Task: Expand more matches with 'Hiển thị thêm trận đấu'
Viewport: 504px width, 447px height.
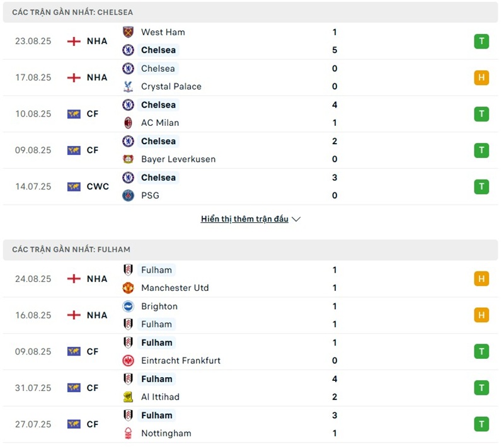Action: coord(244,219)
